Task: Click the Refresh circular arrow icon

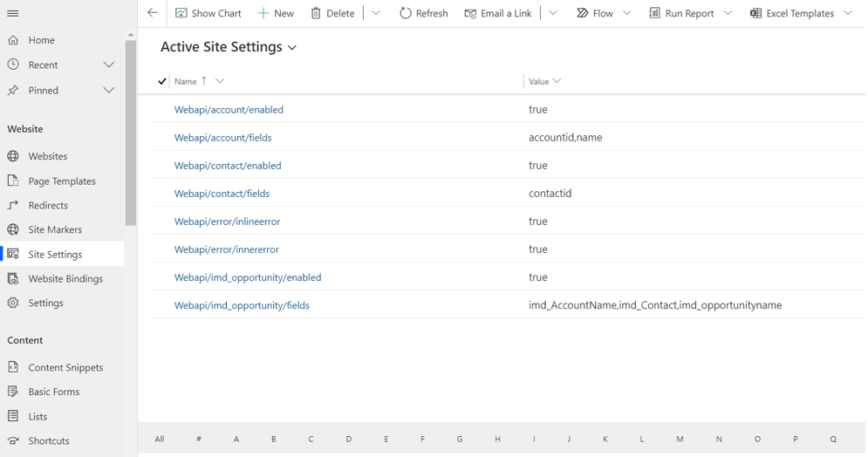Action: pos(406,13)
